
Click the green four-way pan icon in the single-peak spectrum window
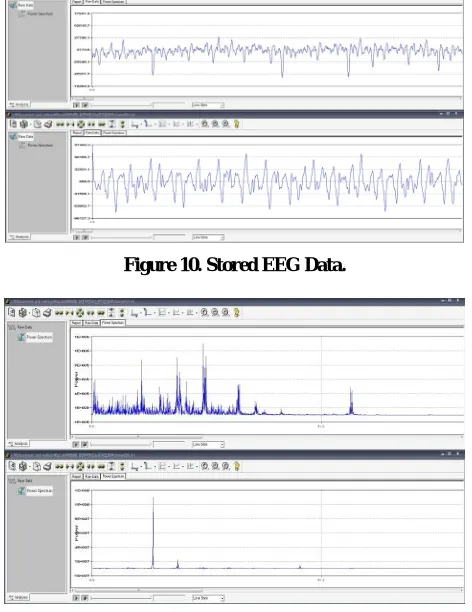80,466
